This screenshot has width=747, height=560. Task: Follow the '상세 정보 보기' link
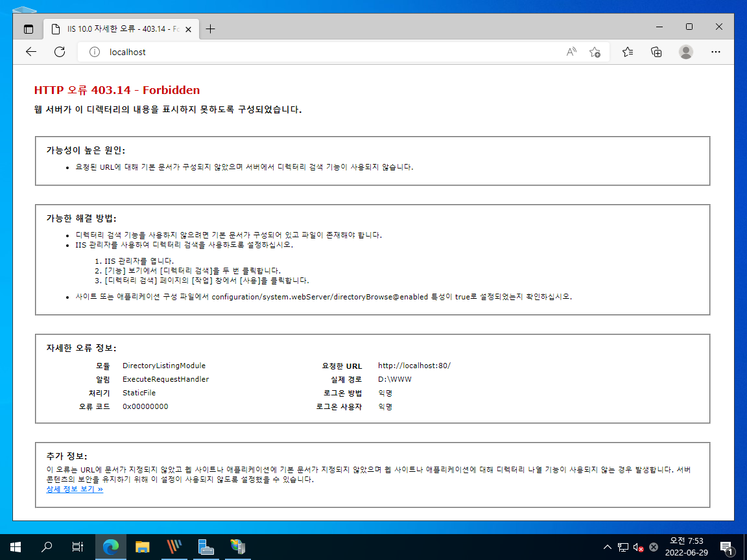coord(75,489)
